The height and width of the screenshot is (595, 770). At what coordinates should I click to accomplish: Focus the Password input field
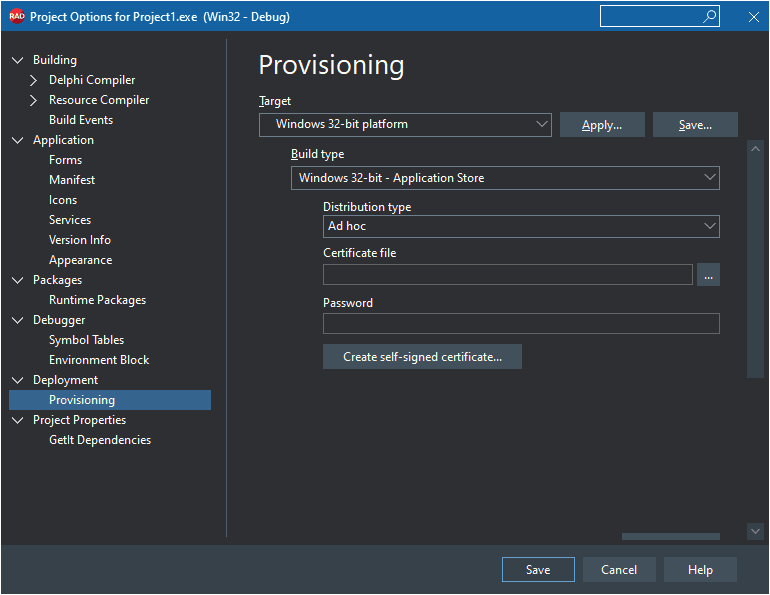pos(521,324)
